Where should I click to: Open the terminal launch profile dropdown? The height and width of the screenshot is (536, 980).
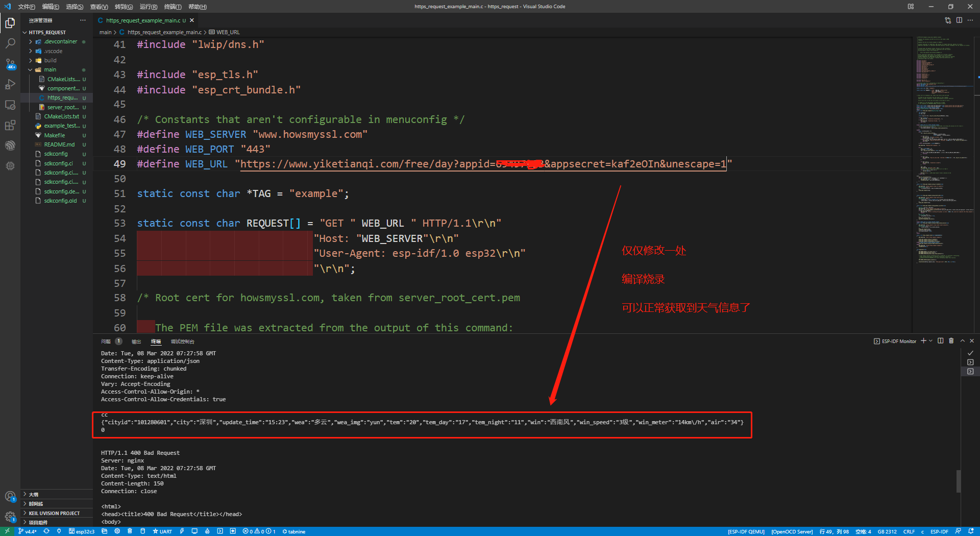pos(931,340)
